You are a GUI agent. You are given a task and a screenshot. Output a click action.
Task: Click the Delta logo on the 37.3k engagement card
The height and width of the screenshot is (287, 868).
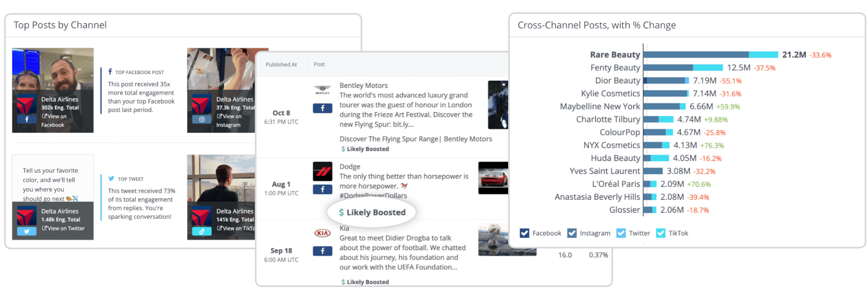(202, 104)
